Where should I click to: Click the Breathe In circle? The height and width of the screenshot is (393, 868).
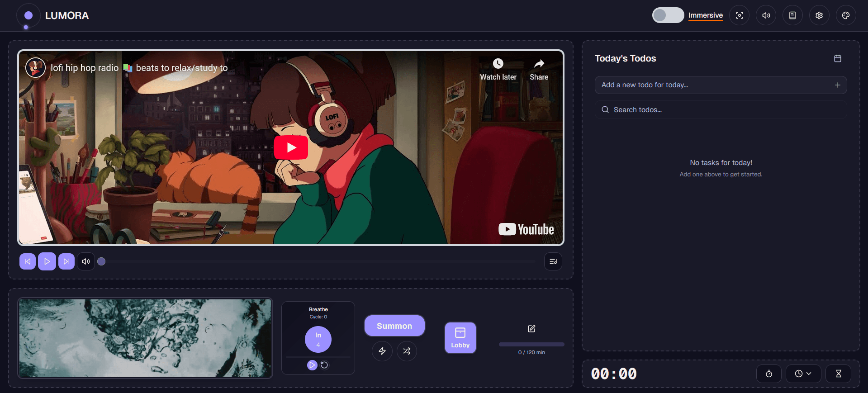click(318, 339)
